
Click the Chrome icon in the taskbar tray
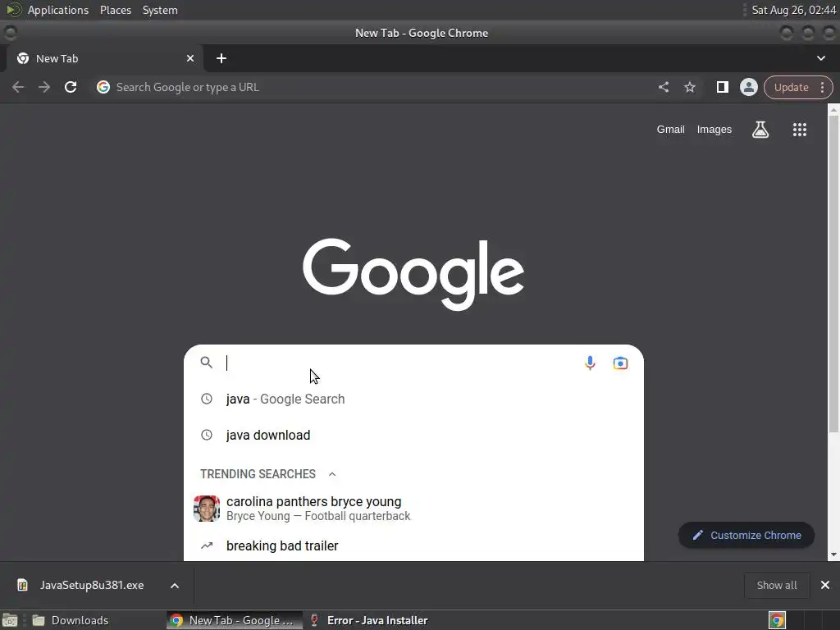pyautogui.click(x=777, y=620)
